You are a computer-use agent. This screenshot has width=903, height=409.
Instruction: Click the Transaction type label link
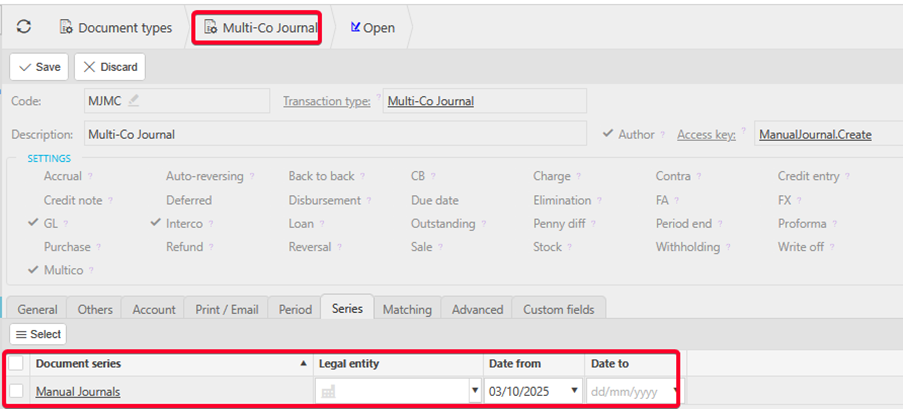327,101
